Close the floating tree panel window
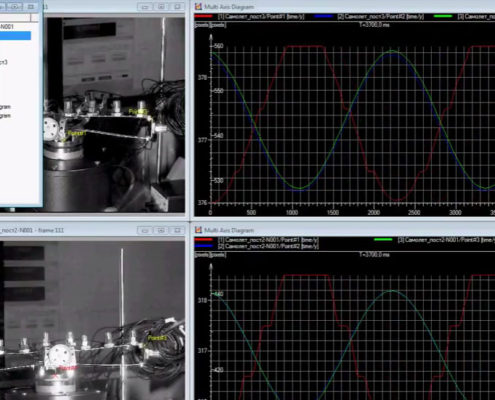This screenshot has height=400, width=495. pyautogui.click(x=31, y=6)
